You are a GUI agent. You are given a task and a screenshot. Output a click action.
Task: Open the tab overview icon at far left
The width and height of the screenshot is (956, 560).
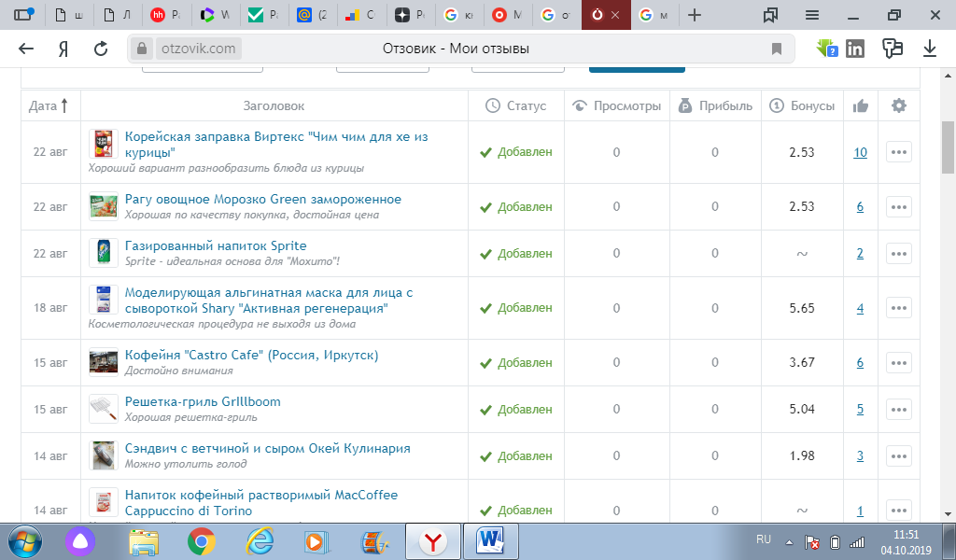[x=23, y=15]
